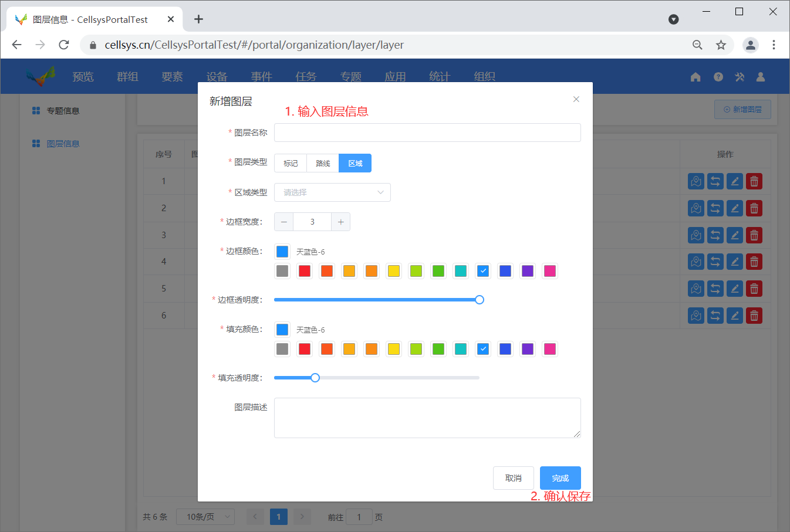Click the selected 边框颜色 preview swatch
Image resolution: width=790 pixels, height=532 pixels.
[x=282, y=252]
